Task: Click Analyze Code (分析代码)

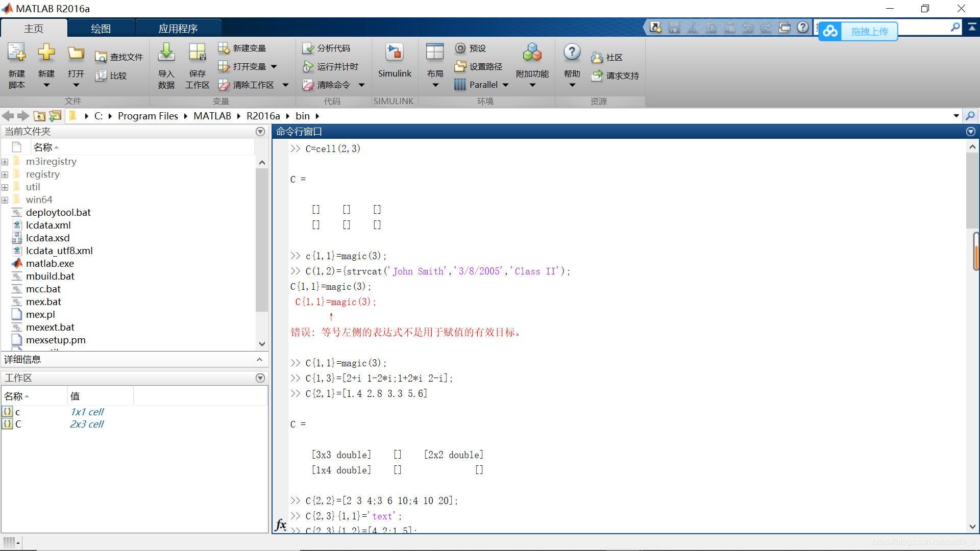Action: pyautogui.click(x=326, y=48)
